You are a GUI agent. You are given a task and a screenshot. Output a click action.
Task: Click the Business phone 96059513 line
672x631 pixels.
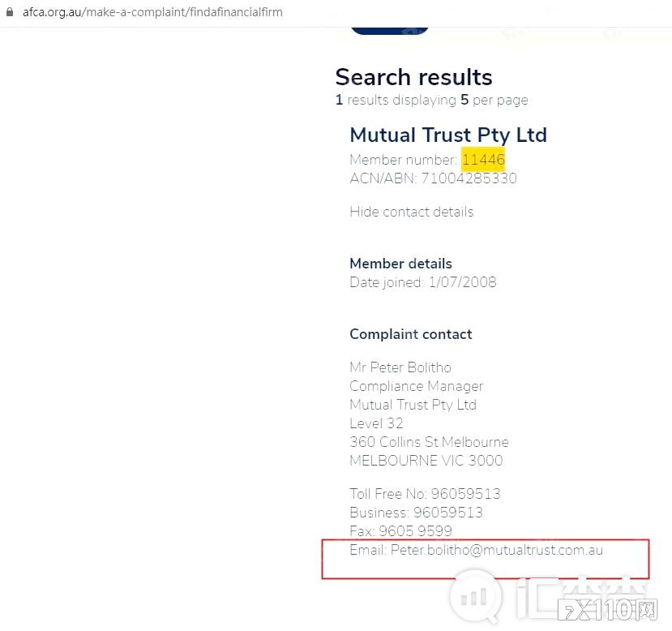tap(416, 513)
